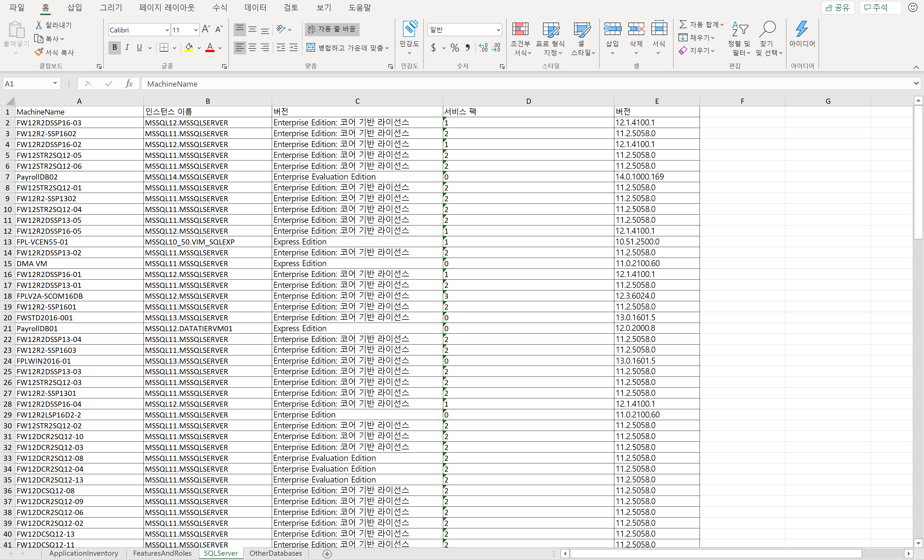Toggle align text right
Viewport: 924px width, 560px height.
pos(265,48)
